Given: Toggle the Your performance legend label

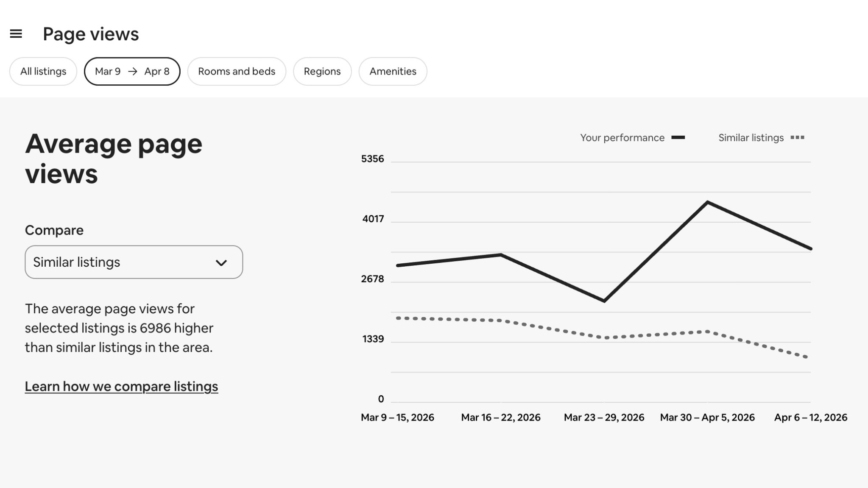Looking at the screenshot, I should [x=622, y=138].
